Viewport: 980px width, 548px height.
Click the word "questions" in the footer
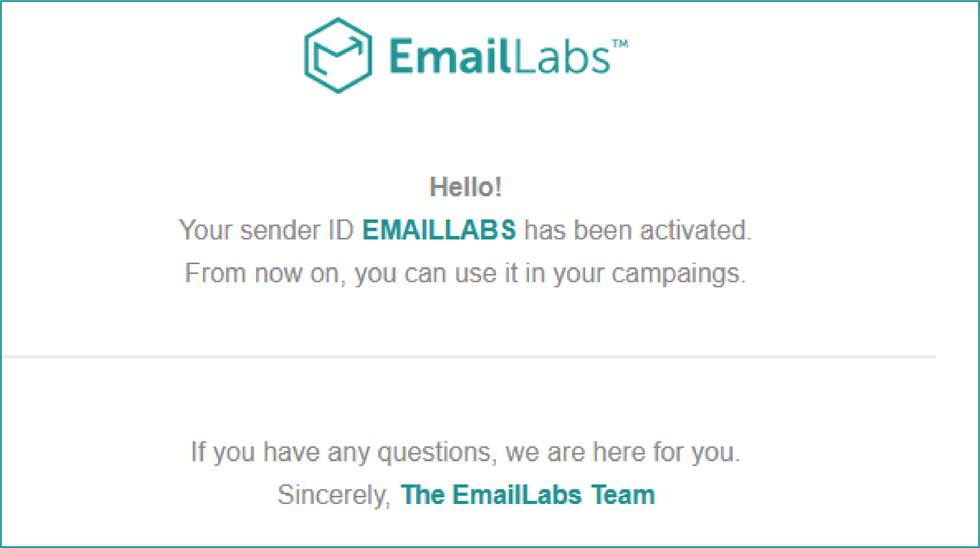tap(434, 453)
